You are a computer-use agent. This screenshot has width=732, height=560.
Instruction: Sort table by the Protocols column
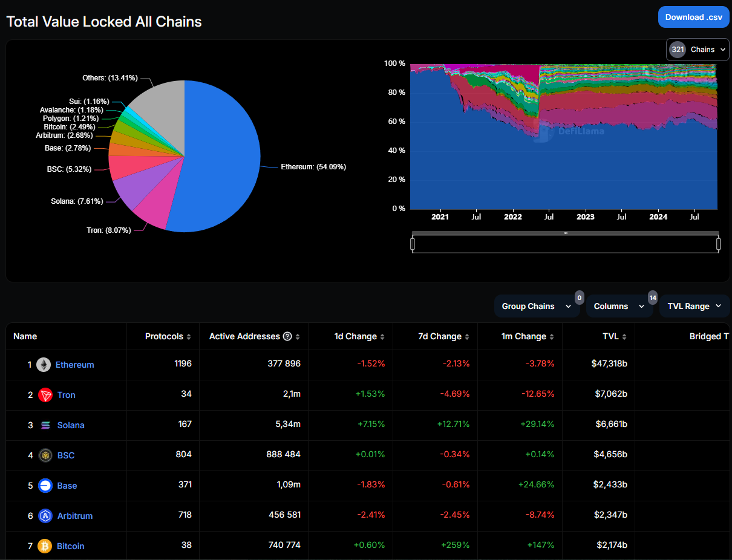[168, 336]
